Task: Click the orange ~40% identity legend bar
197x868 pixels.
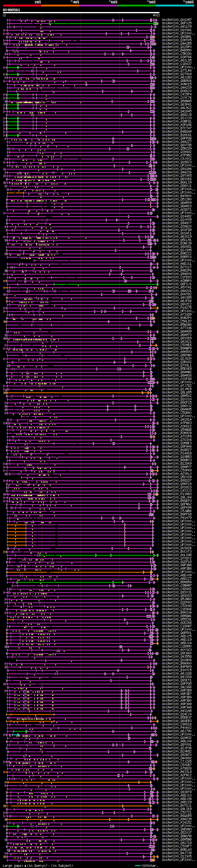Action: pos(61,6)
